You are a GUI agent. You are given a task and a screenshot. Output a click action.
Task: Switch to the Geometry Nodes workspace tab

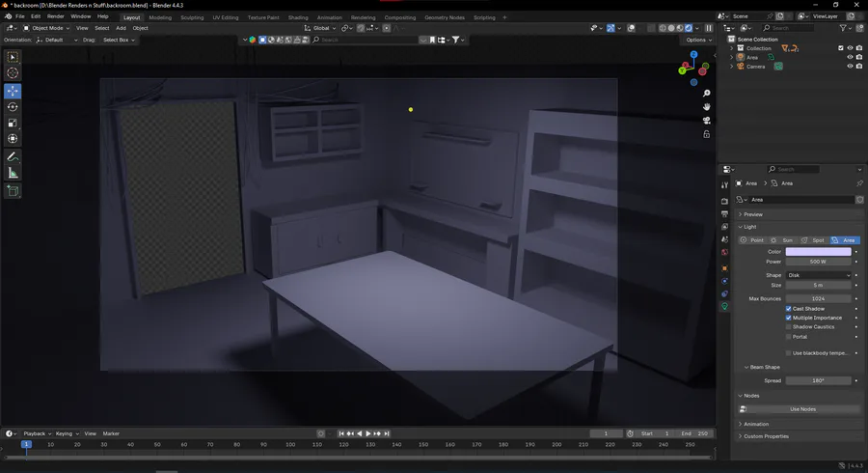[x=445, y=17]
